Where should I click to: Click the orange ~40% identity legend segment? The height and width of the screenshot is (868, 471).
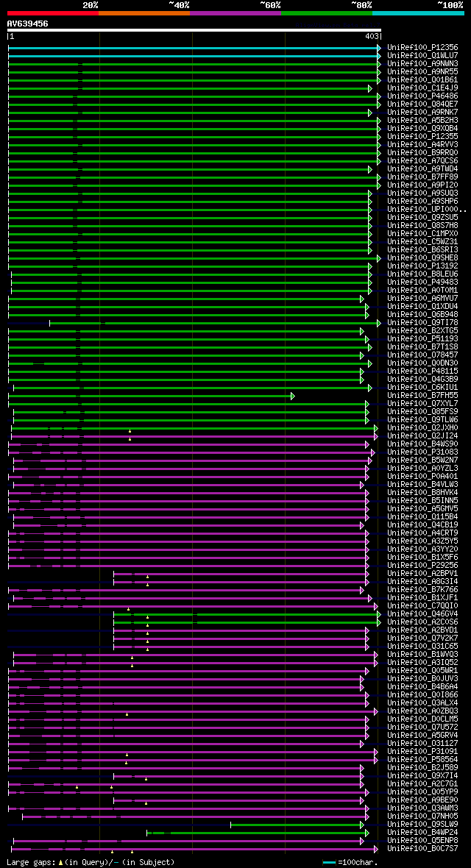[144, 13]
